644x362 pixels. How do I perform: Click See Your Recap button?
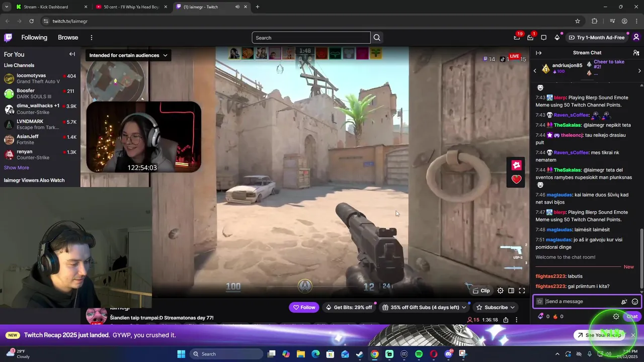[x=599, y=335]
